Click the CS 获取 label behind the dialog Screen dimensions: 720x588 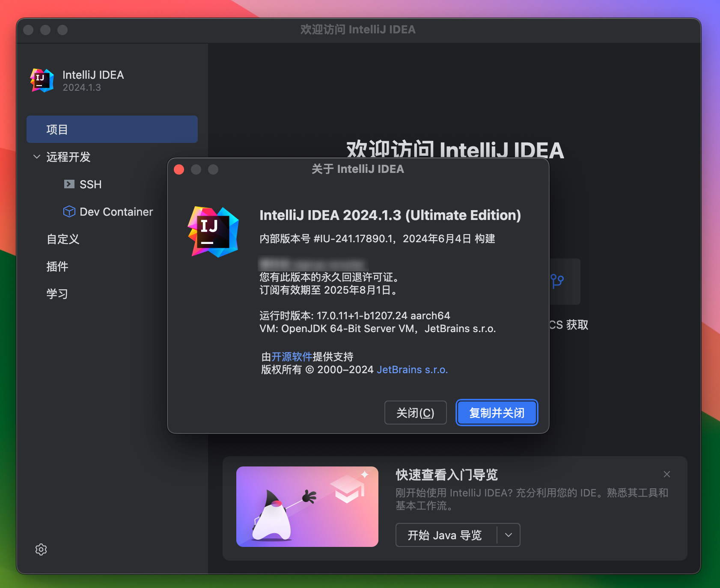[569, 325]
